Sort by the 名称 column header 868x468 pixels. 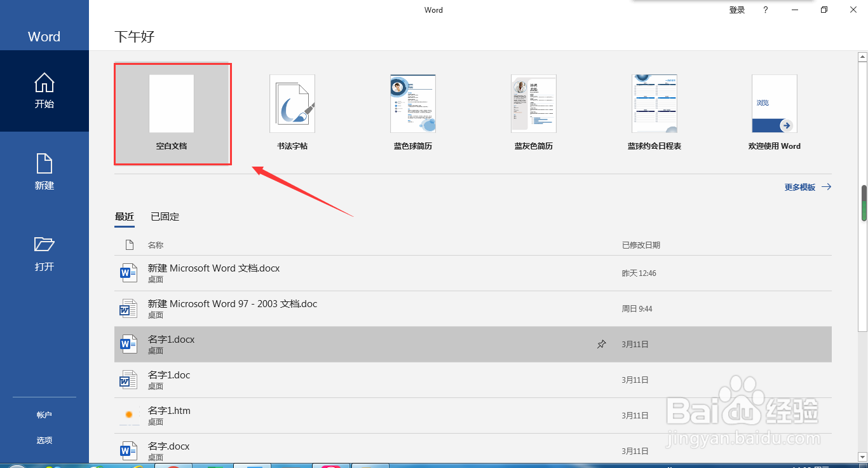coord(156,245)
